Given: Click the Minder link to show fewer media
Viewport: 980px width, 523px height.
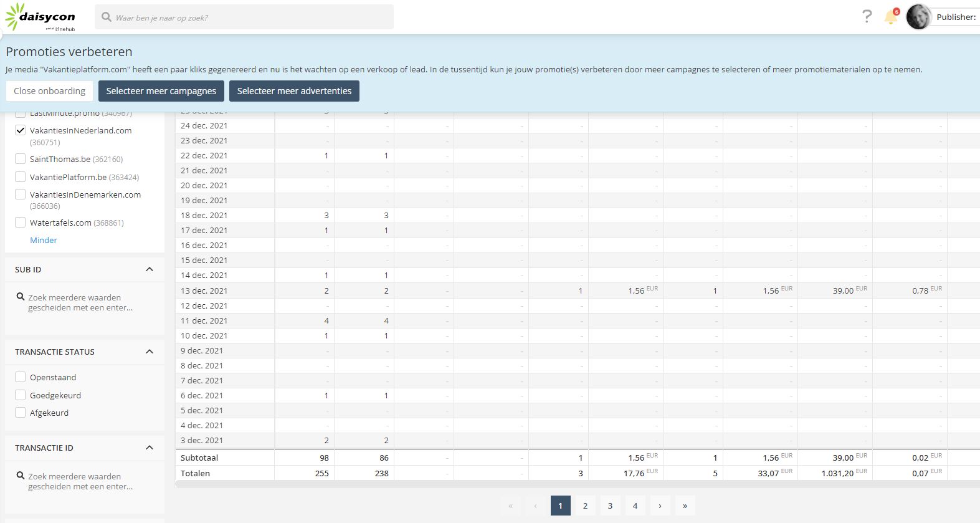Looking at the screenshot, I should (44, 240).
